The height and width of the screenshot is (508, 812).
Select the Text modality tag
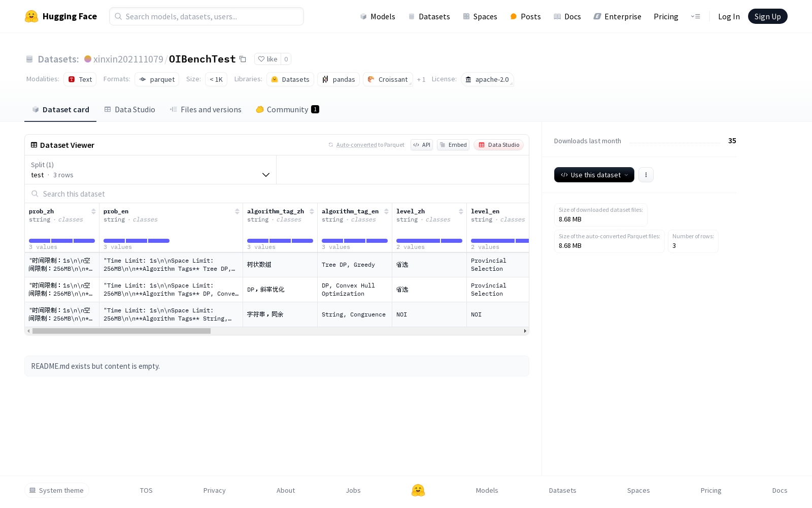point(80,79)
